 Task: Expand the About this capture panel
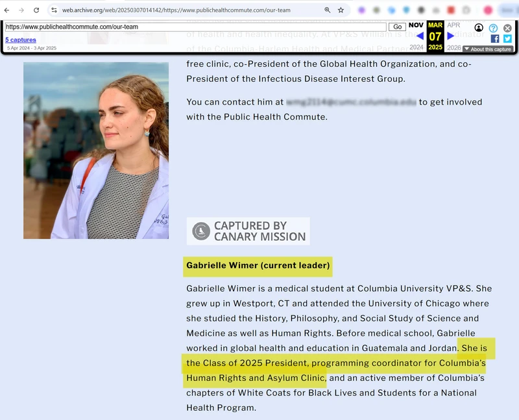pos(488,49)
